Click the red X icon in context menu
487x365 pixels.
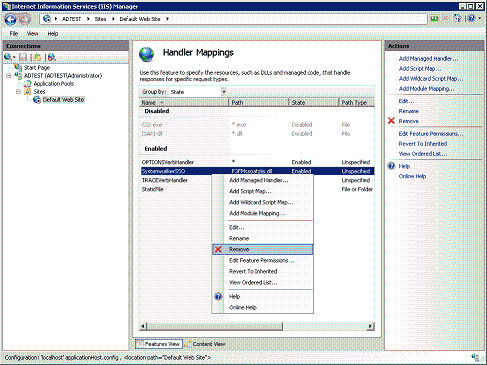pos(218,249)
